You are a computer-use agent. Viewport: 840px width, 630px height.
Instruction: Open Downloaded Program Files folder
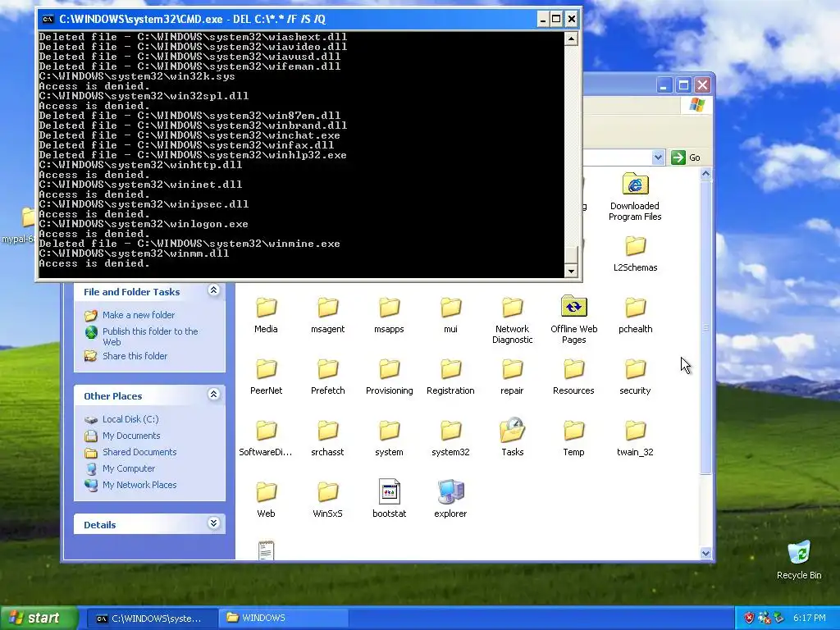[x=636, y=197]
